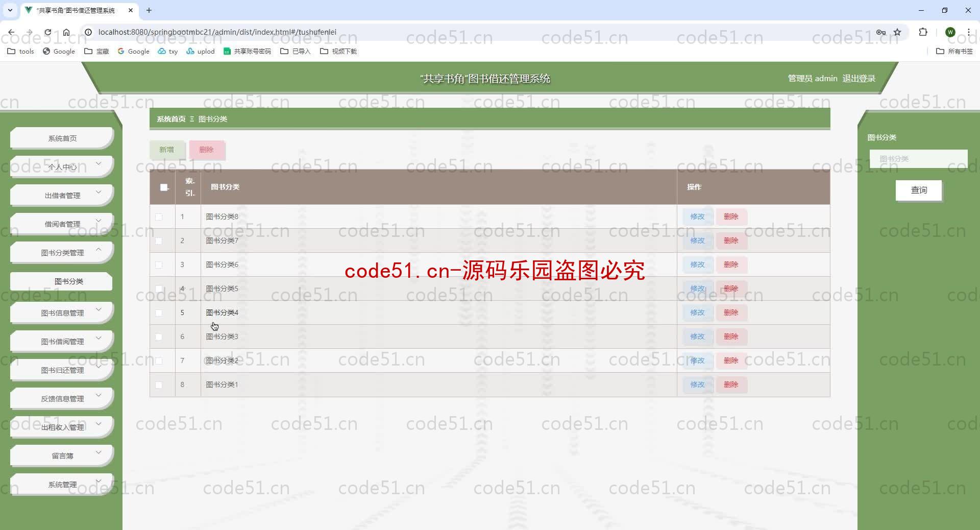Check the box for row 图书分类1

point(159,385)
